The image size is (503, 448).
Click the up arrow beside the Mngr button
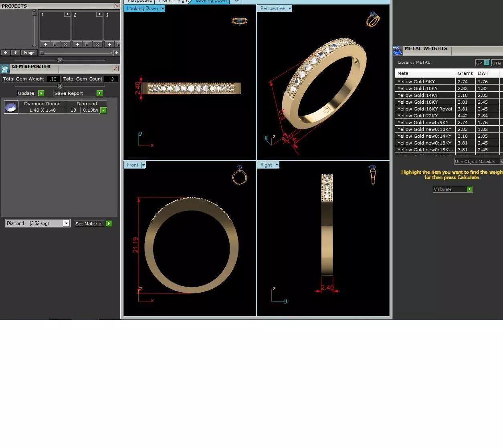(x=16, y=52)
